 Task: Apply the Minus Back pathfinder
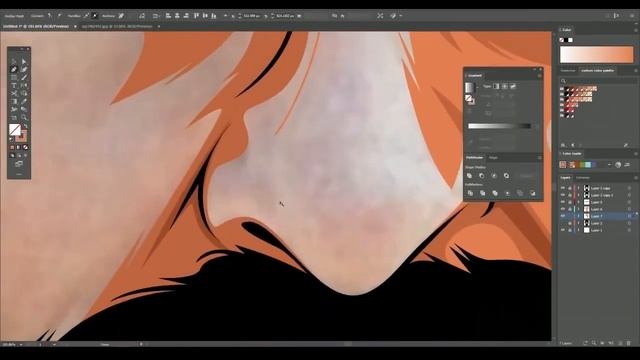(533, 193)
